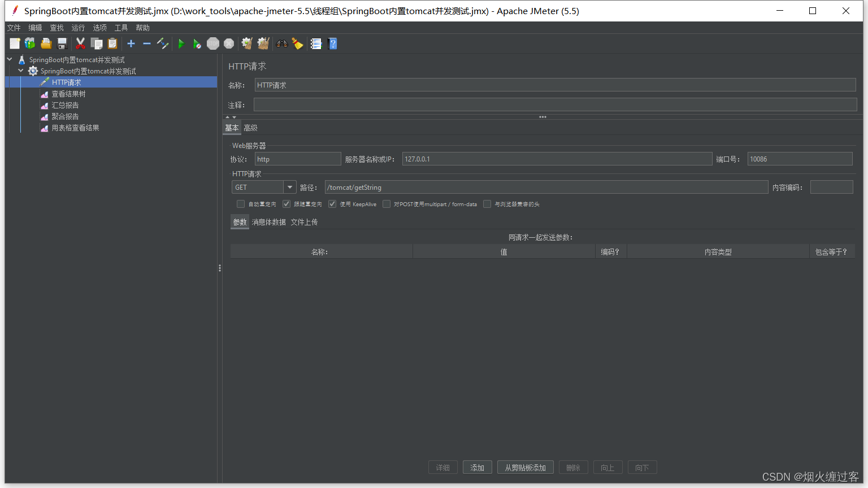This screenshot has width=868, height=488.
Task: Toggle the 使用 KeepAlive checkbox
Action: point(332,204)
